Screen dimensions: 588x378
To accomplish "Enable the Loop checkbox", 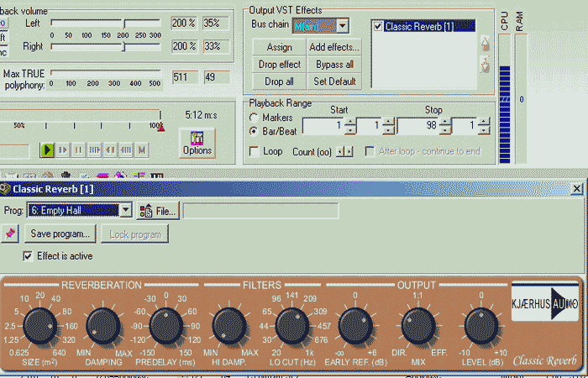I will [255, 152].
